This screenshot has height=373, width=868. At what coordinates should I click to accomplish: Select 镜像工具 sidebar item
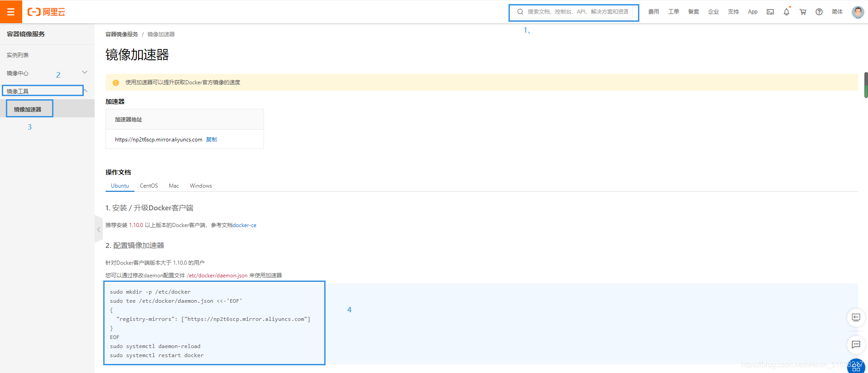tap(18, 91)
